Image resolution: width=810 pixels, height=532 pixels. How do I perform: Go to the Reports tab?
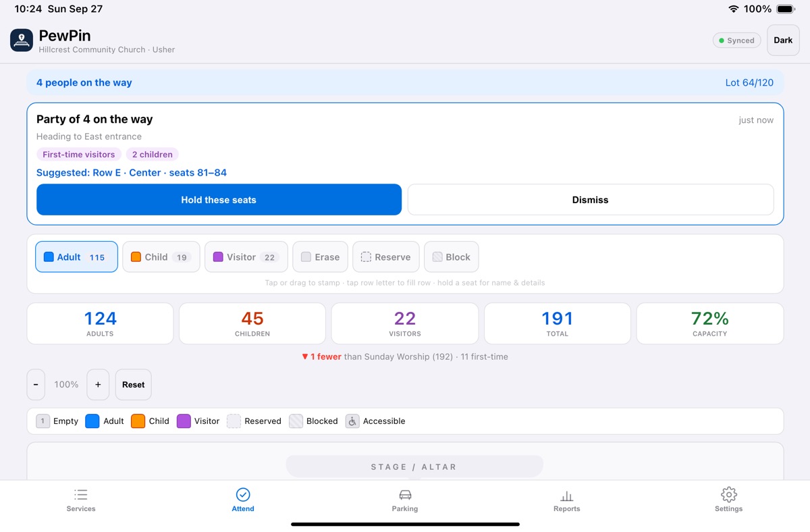[x=567, y=500]
